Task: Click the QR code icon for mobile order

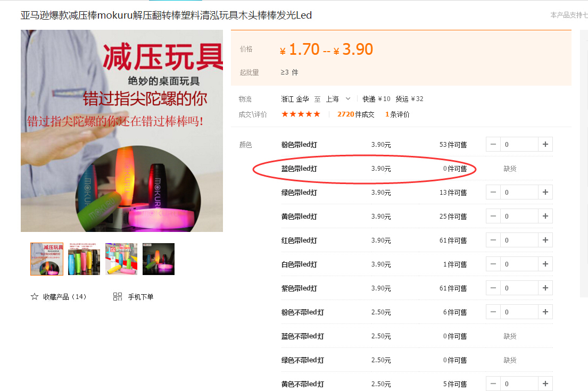Action: pyautogui.click(x=118, y=296)
